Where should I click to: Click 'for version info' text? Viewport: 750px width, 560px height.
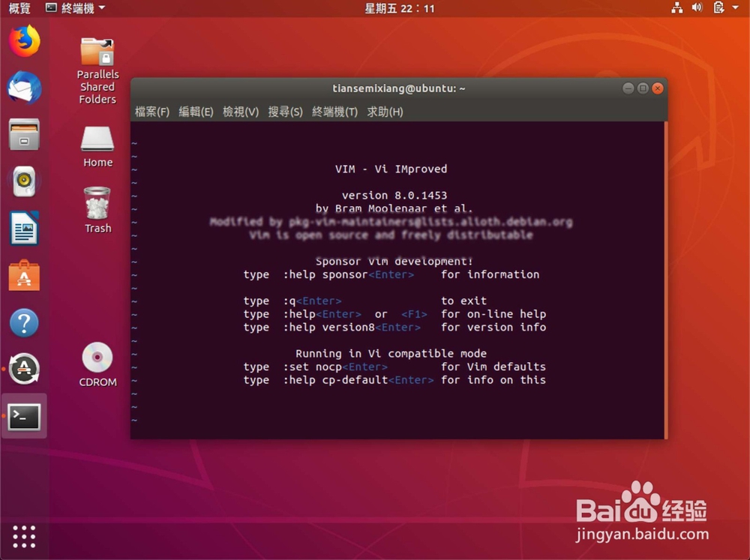tap(493, 327)
